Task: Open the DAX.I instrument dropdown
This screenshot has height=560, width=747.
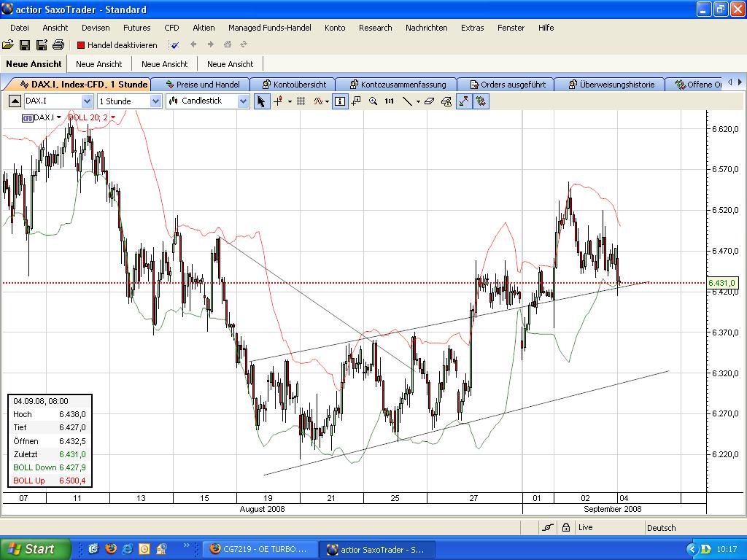Action: 87,101
